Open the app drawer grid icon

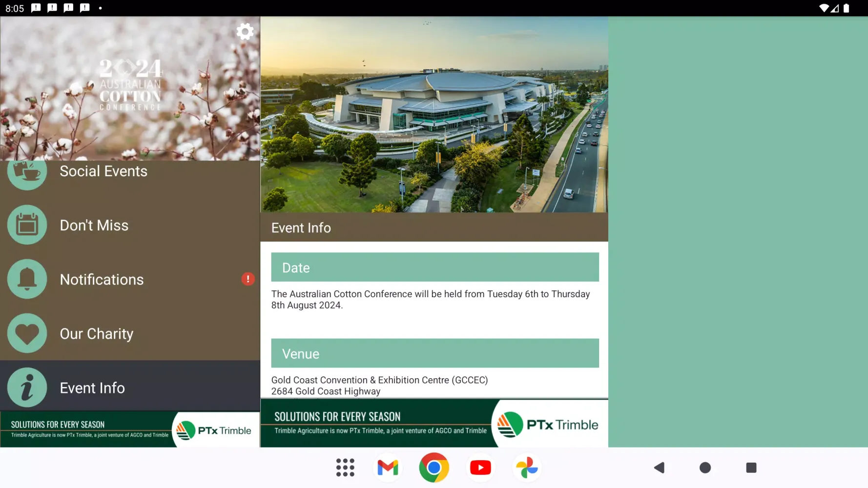[x=345, y=467]
